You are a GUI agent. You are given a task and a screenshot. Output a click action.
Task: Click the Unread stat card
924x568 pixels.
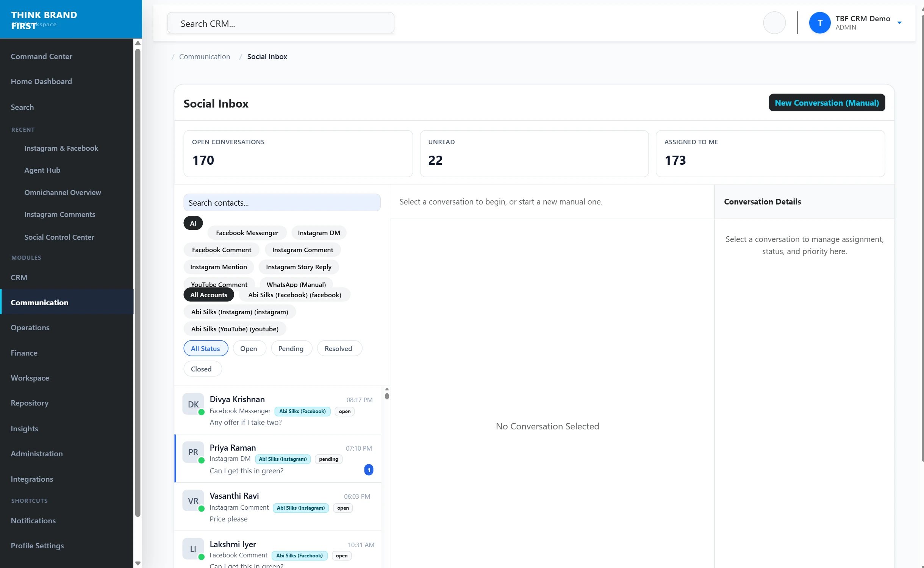tap(534, 154)
